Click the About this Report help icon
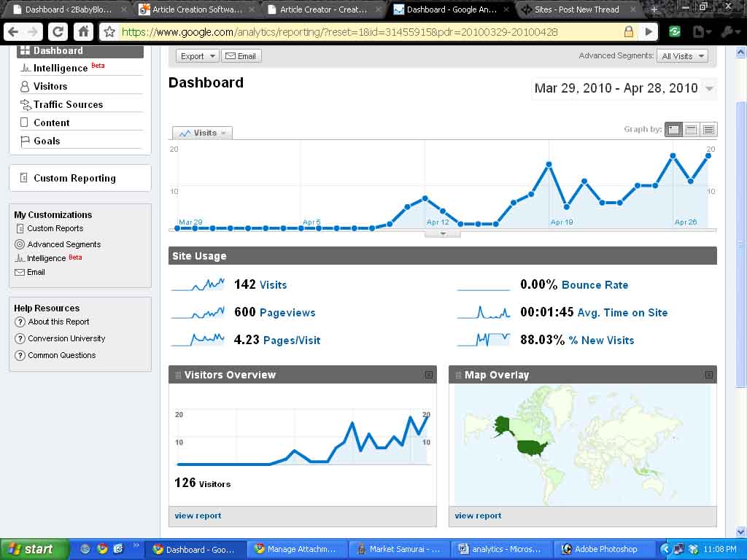The width and height of the screenshot is (747, 560). [x=20, y=322]
